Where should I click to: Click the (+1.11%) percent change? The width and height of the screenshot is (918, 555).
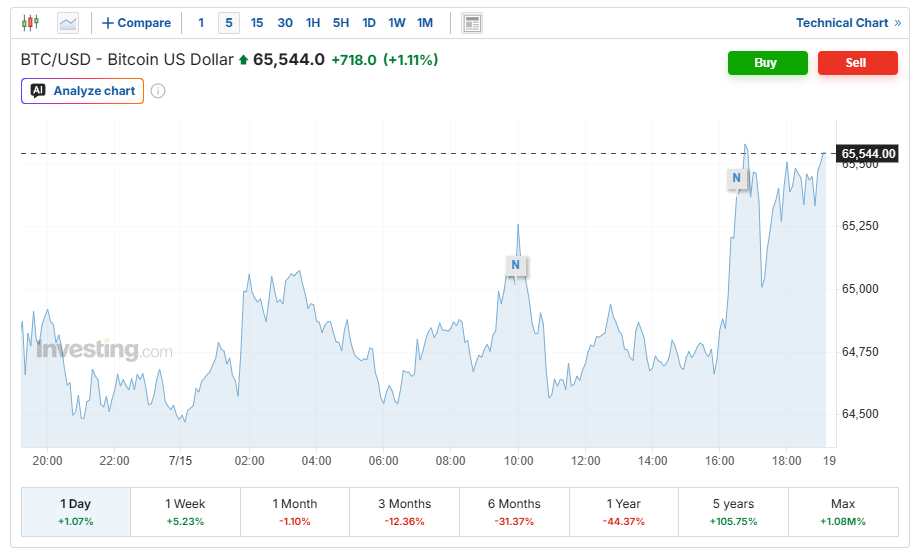tap(410, 60)
